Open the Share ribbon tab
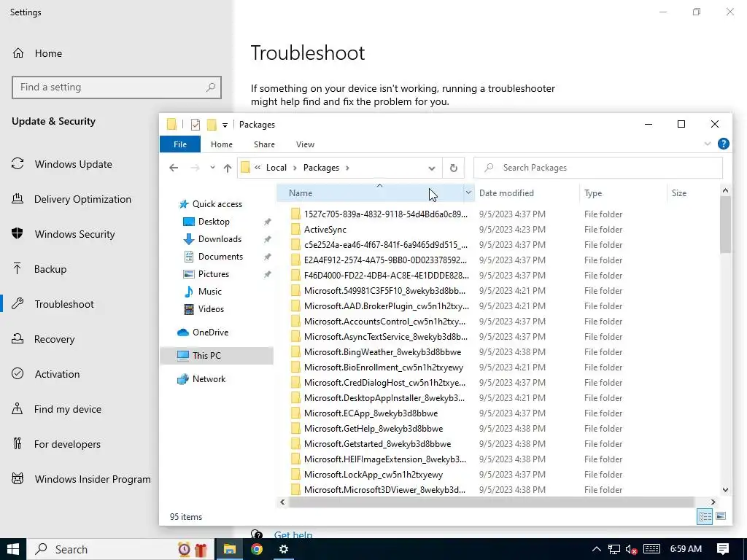Screen dimensions: 747x560 (264, 144)
